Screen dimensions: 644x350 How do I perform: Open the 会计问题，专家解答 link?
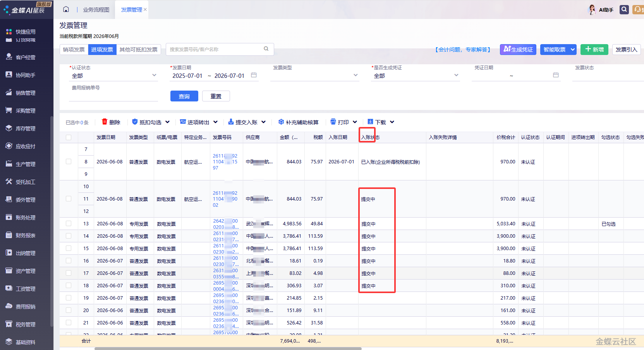pos(463,50)
